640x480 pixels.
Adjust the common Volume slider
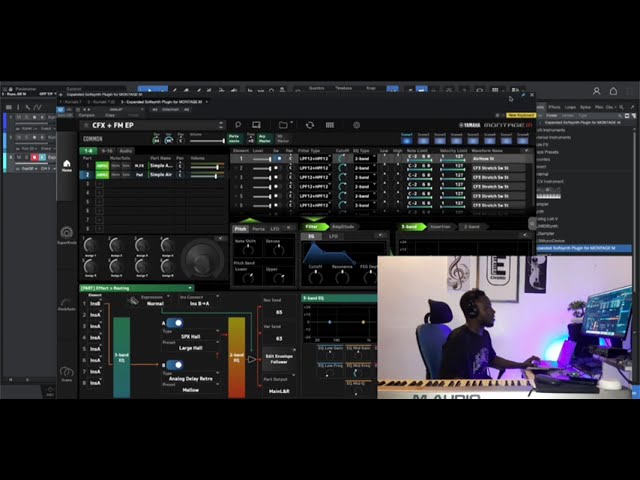[x=207, y=141]
